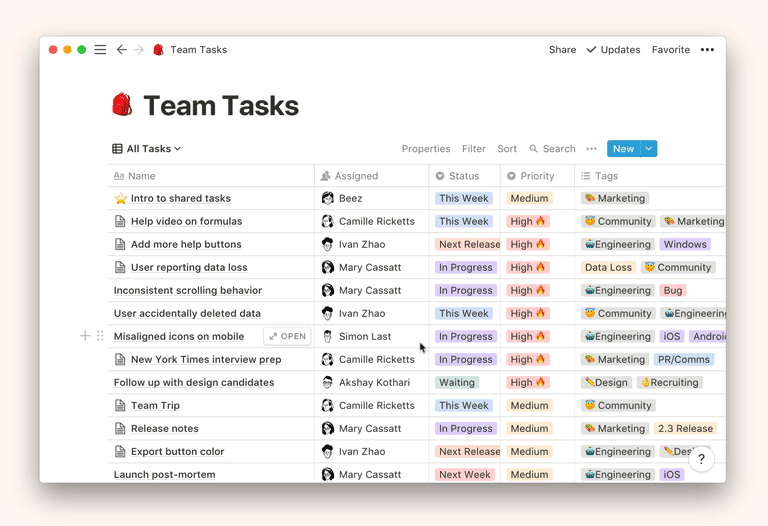Expand the arrow next to New button
The height and width of the screenshot is (526, 768).
point(649,149)
